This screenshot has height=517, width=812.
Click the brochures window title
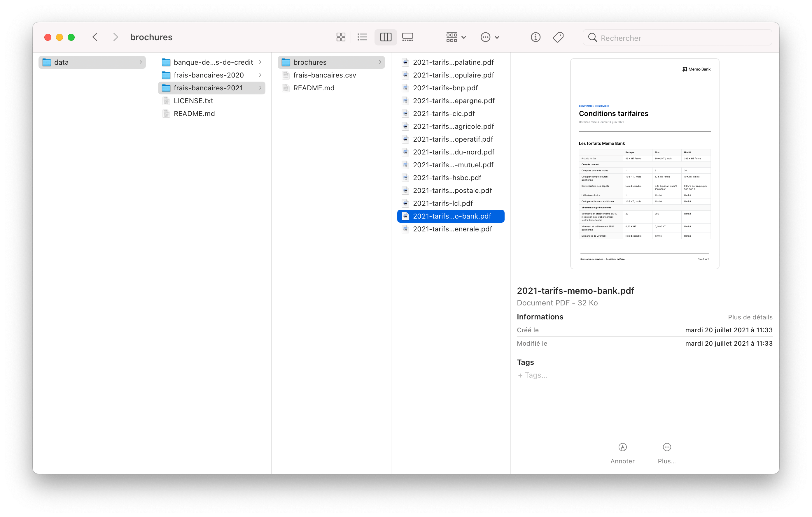coord(151,37)
